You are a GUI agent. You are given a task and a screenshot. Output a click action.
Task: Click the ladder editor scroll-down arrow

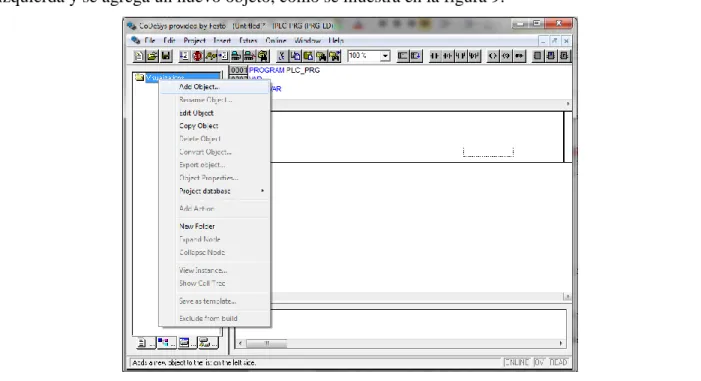[x=567, y=296]
